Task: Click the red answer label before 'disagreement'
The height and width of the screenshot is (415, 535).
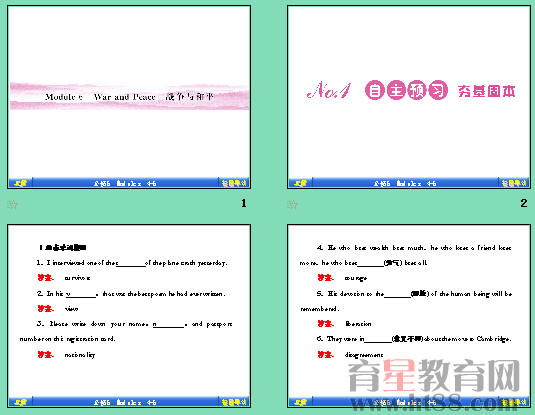Action: 326,355
